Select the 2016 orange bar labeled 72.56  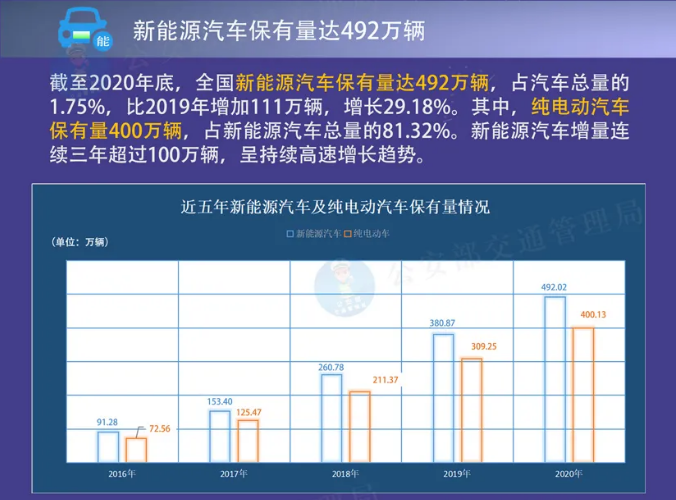coord(136,450)
